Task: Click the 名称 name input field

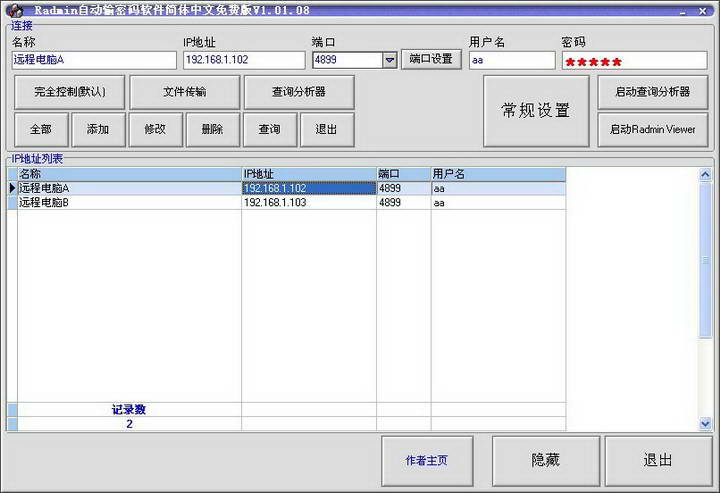Action: pyautogui.click(x=94, y=60)
